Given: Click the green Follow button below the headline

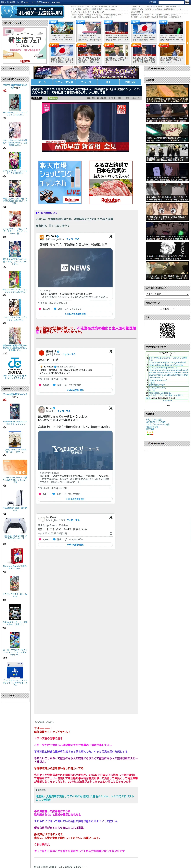Looking at the screenshot, I should point(53,98).
